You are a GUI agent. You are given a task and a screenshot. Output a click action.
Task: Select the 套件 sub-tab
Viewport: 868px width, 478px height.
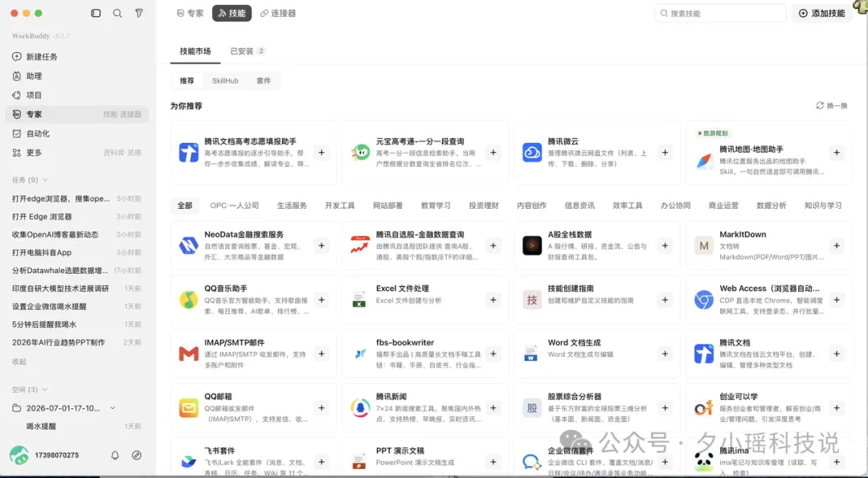pos(264,81)
